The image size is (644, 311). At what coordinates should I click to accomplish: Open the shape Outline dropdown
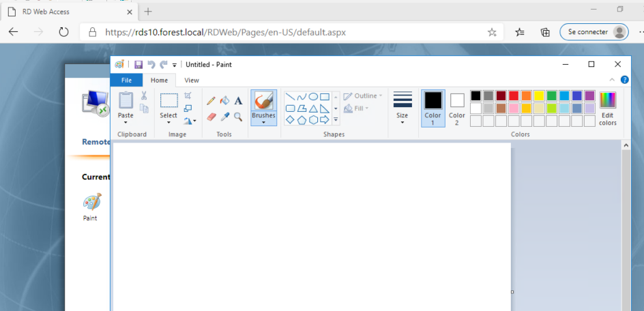[x=363, y=95]
